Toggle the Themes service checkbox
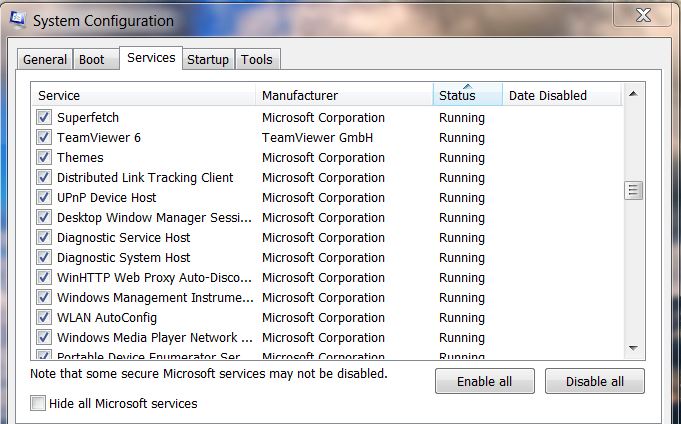Viewport: 681px width, 424px height. pyautogui.click(x=44, y=157)
